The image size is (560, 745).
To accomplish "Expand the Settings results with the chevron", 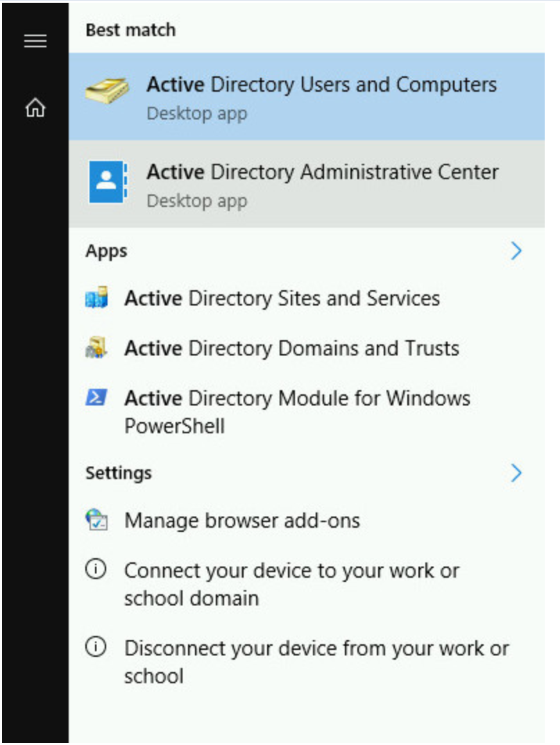I will point(516,474).
